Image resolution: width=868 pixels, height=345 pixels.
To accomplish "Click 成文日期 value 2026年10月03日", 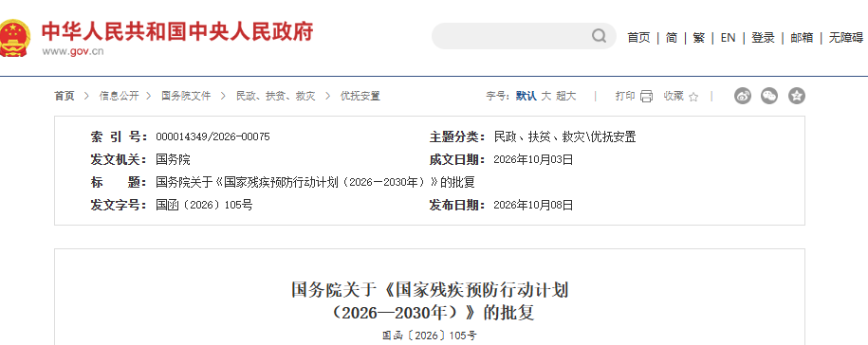I will pos(533,160).
